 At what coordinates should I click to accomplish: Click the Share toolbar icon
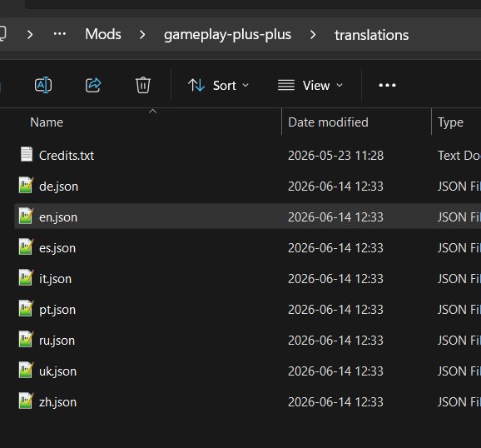[93, 85]
